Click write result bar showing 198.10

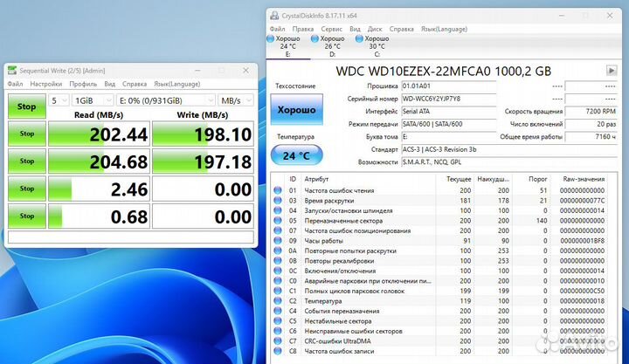(203, 134)
